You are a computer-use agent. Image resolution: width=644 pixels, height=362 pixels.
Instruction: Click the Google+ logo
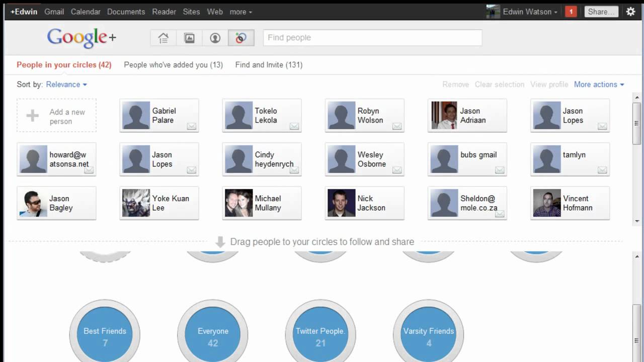(82, 38)
